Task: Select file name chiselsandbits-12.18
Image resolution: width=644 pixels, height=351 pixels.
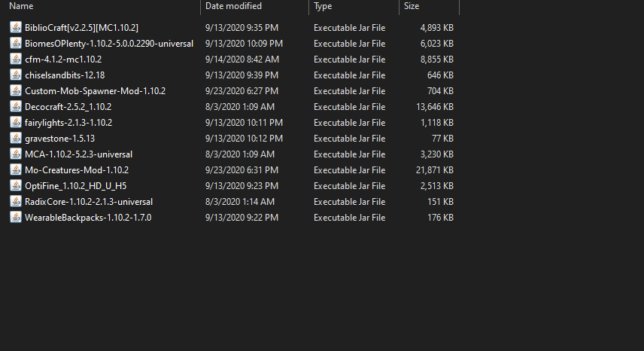Action: [x=65, y=75]
